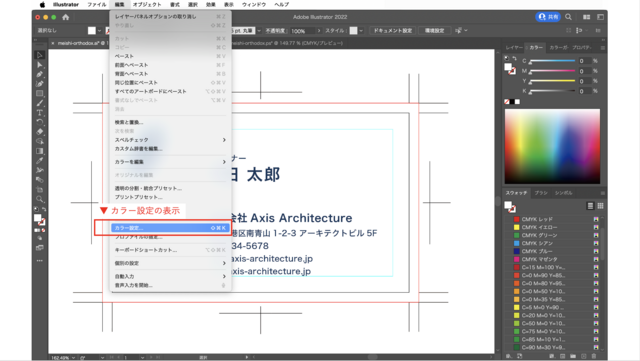Switch to レイヤー panel tab
640x361 pixels.
point(514,48)
